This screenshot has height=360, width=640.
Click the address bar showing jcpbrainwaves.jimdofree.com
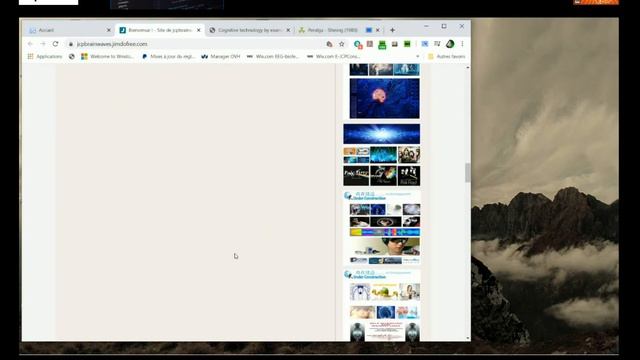pyautogui.click(x=196, y=44)
